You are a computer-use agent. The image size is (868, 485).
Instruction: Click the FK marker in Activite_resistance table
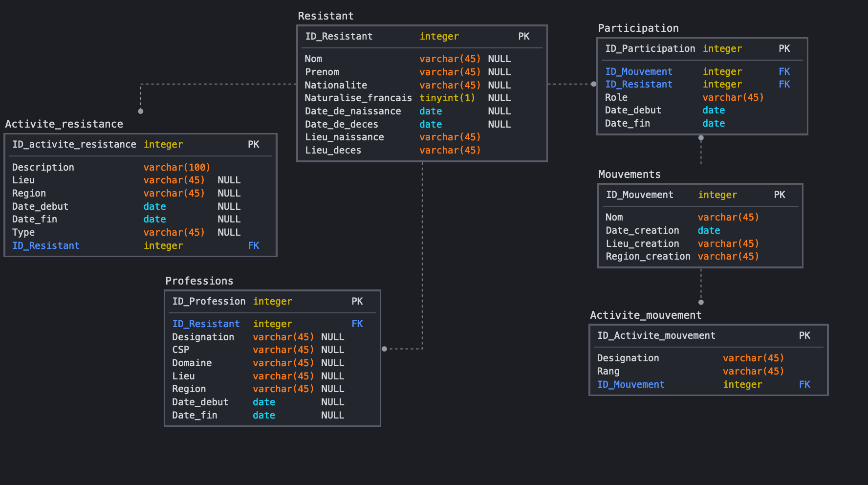[254, 245]
